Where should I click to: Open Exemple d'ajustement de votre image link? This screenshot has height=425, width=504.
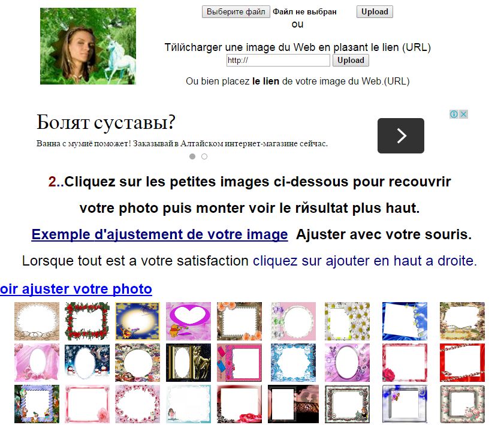pos(159,234)
